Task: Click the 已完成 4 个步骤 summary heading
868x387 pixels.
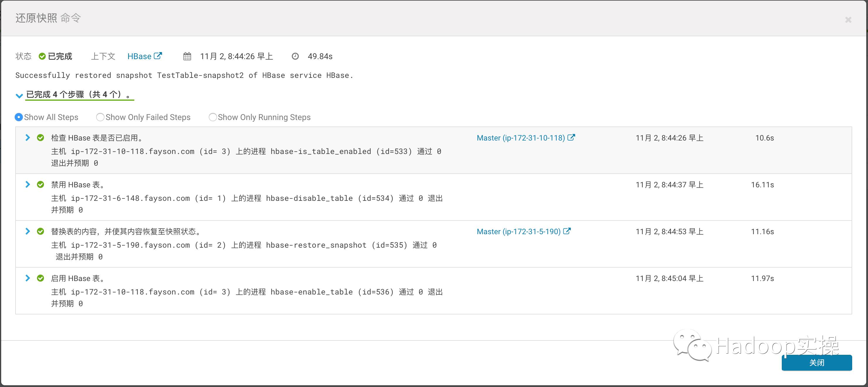Action: (x=79, y=95)
